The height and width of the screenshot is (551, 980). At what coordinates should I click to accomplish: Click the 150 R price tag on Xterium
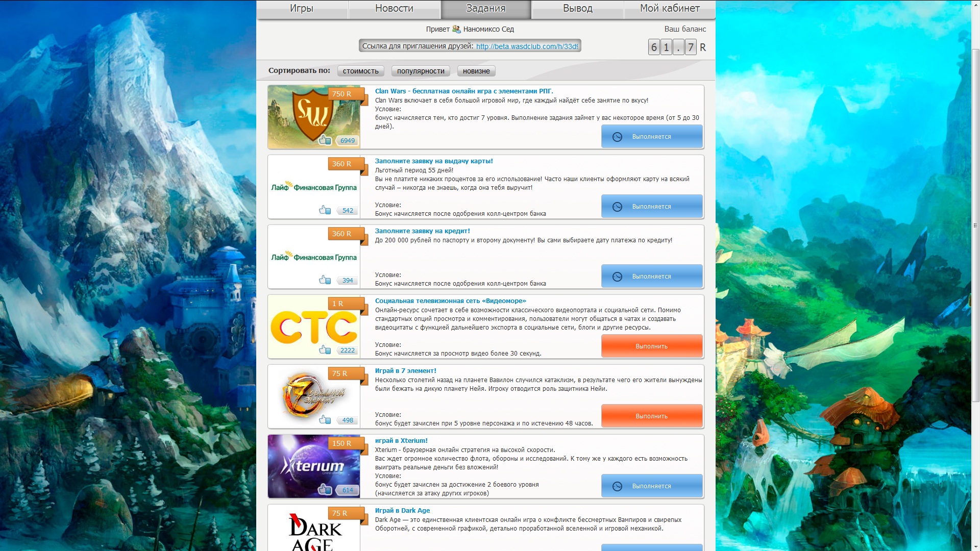(x=347, y=444)
